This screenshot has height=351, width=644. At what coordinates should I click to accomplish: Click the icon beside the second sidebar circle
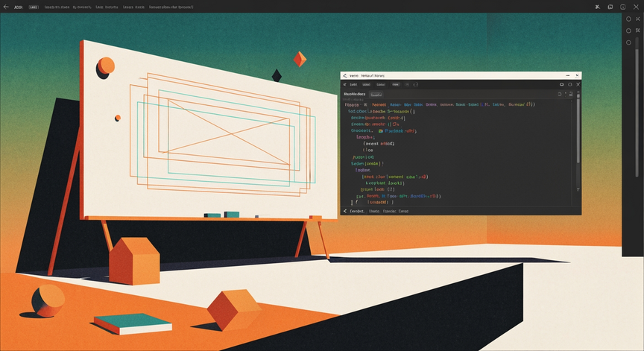(x=638, y=31)
